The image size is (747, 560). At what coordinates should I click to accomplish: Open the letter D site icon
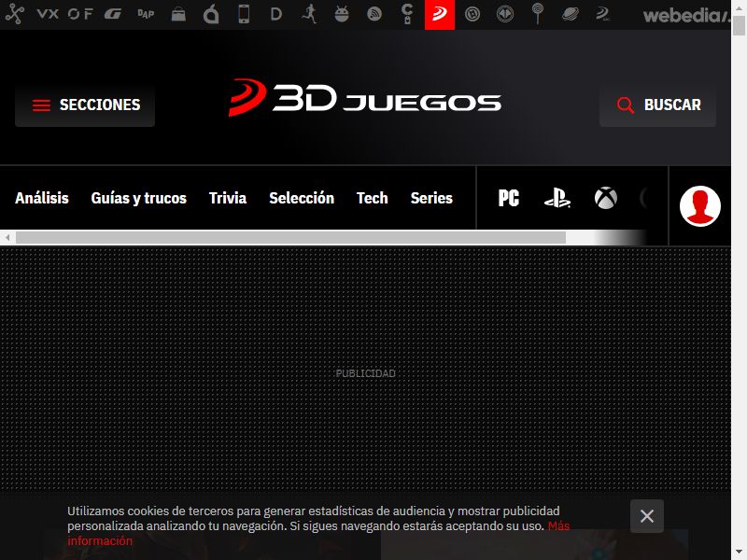click(x=276, y=14)
